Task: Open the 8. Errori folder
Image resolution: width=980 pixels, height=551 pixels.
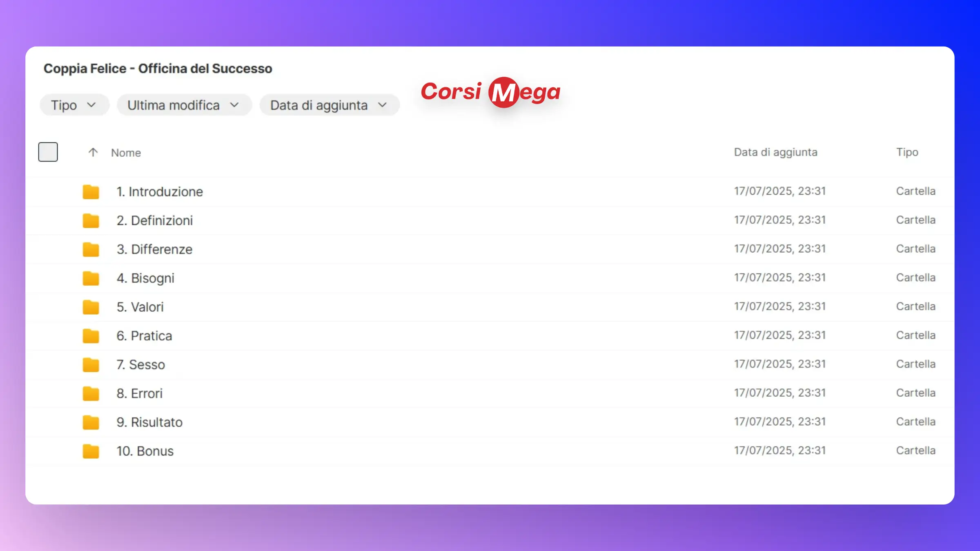Action: pyautogui.click(x=139, y=393)
